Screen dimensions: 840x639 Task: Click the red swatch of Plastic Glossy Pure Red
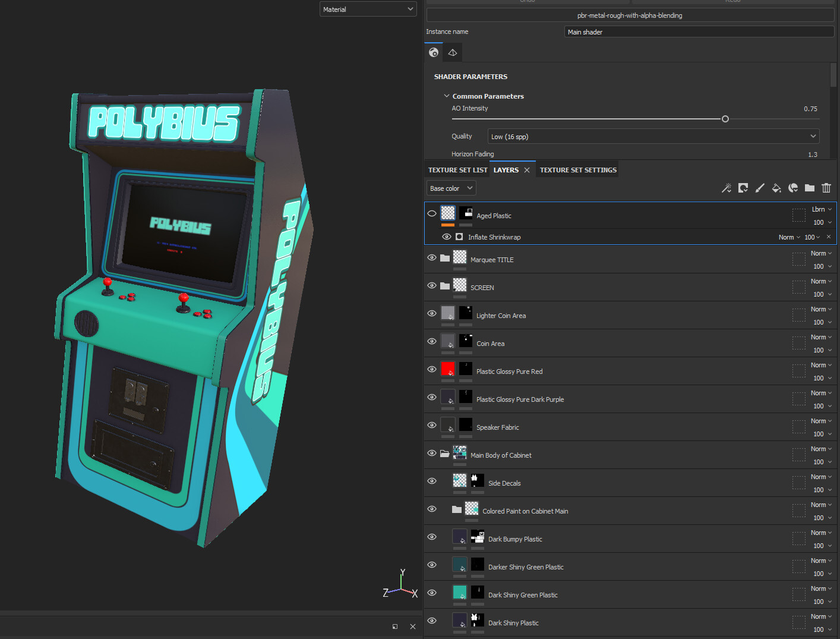448,369
